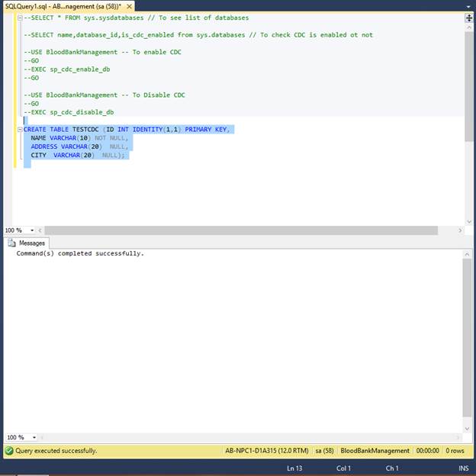Click the is_cdc_enabled comment line
Screen dimensions: 476x476
pos(198,35)
